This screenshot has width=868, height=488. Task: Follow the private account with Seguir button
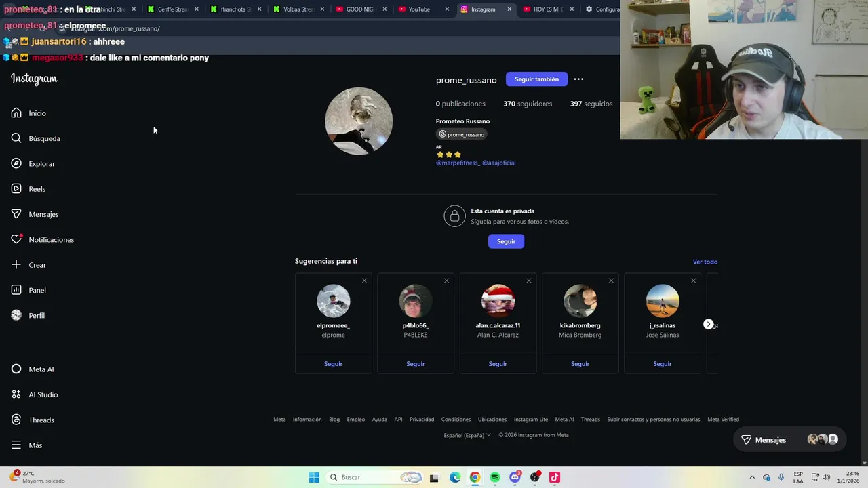(506, 241)
